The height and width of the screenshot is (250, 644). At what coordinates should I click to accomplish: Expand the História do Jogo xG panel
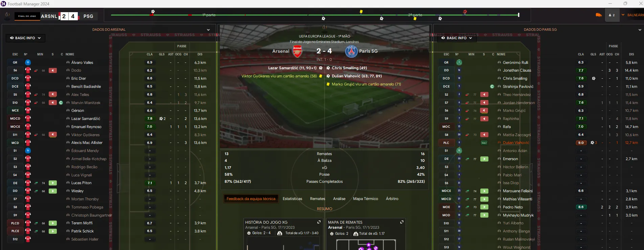319,222
